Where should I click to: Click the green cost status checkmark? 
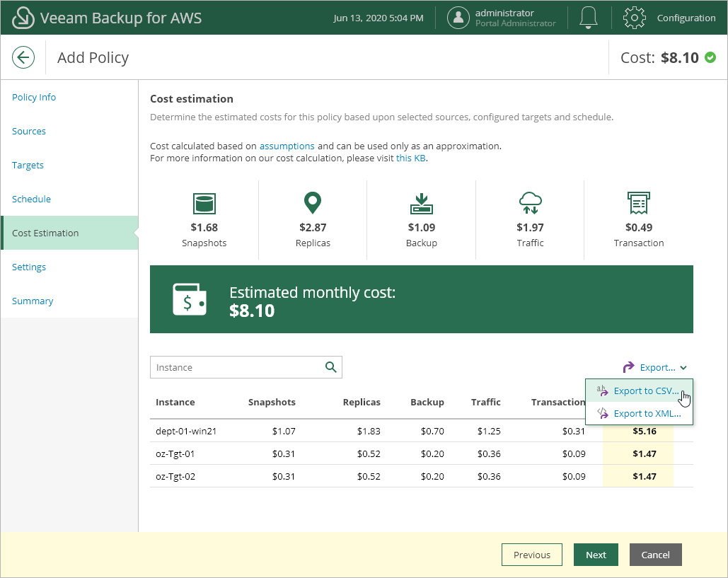pyautogui.click(x=710, y=57)
